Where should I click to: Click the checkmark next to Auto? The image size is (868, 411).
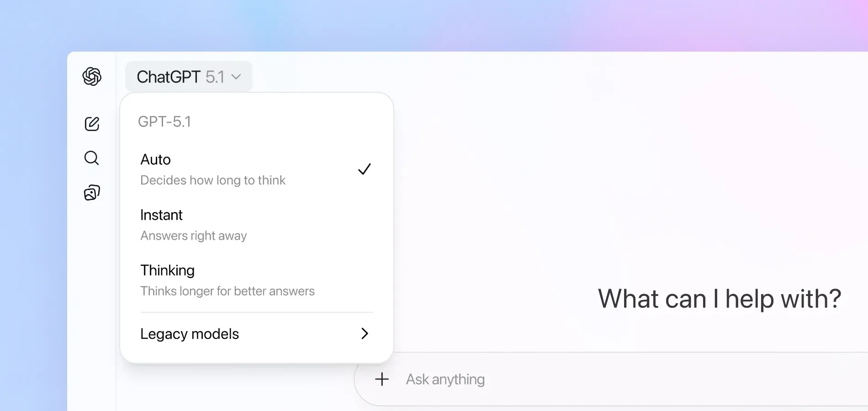click(364, 169)
